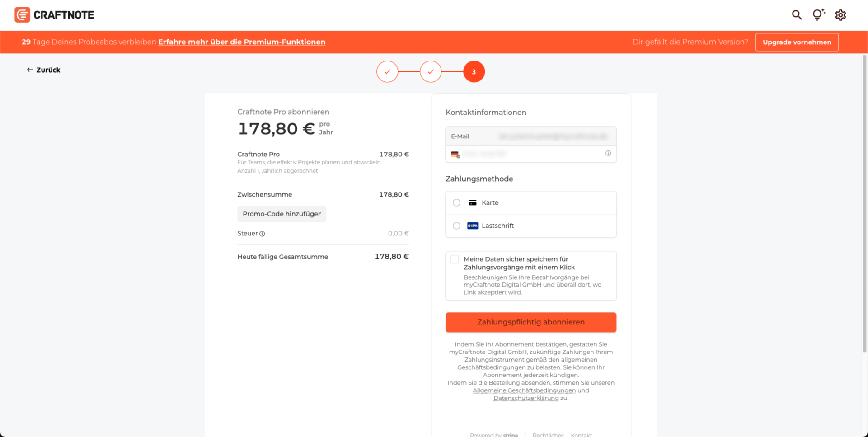The image size is (868, 437).
Task: Click the Craftnote logo
Action: coord(54,15)
